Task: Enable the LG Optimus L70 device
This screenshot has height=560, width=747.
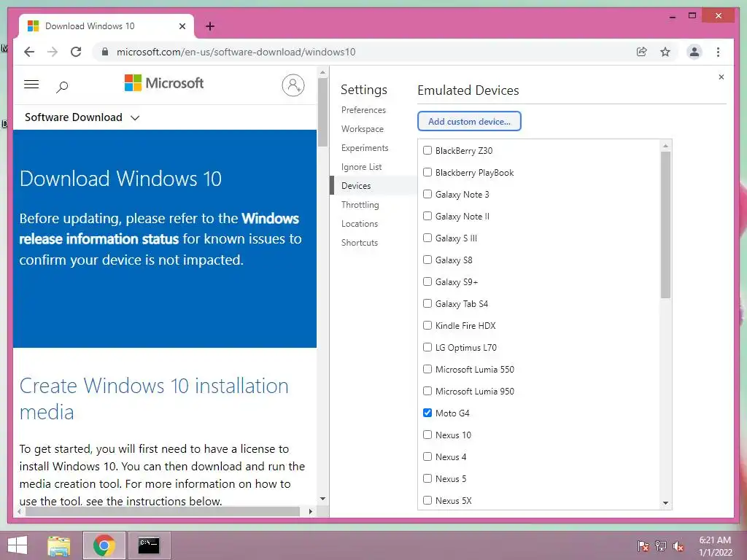Action: (427, 348)
